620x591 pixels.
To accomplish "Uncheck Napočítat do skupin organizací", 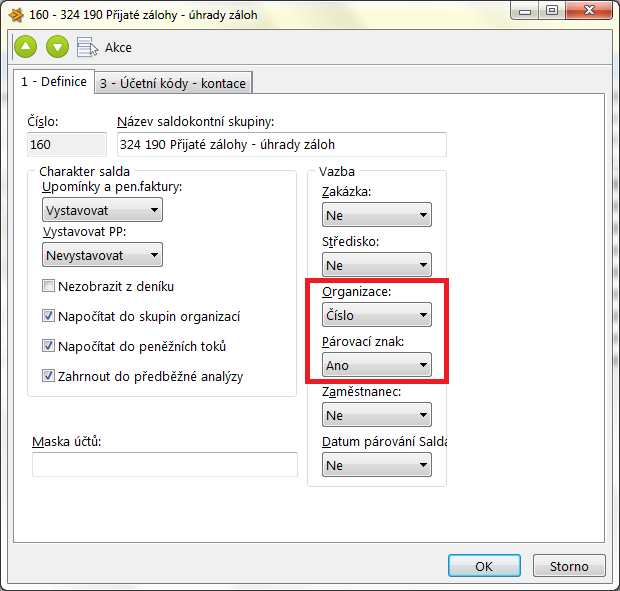I will point(48,316).
